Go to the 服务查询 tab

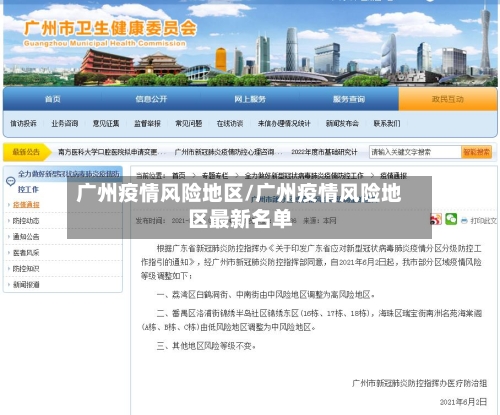pyautogui.click(x=349, y=99)
